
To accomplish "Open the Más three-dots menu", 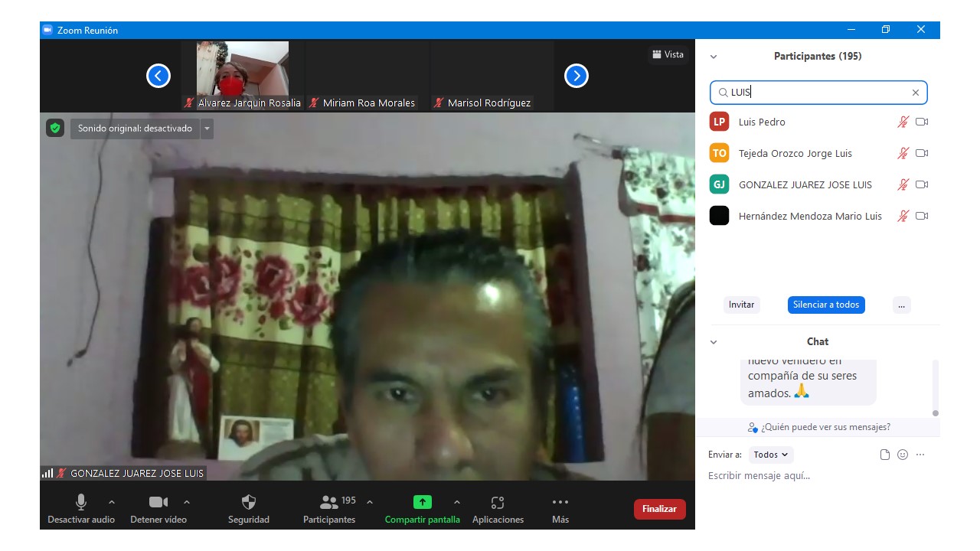I will coord(560,502).
